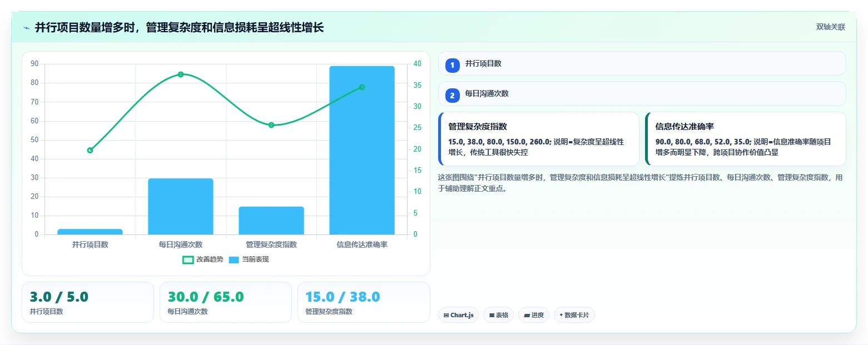Click the 双轴关联 label in header
The height and width of the screenshot is (345, 868).
pyautogui.click(x=830, y=27)
